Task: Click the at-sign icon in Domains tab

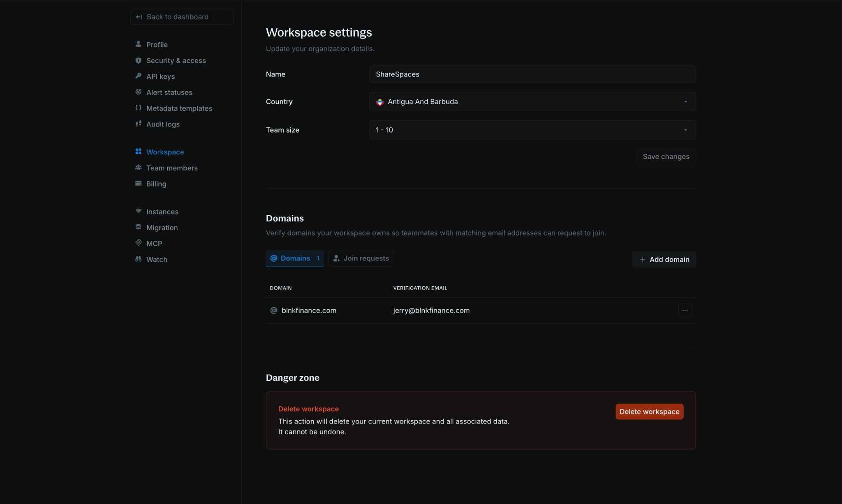Action: tap(274, 258)
